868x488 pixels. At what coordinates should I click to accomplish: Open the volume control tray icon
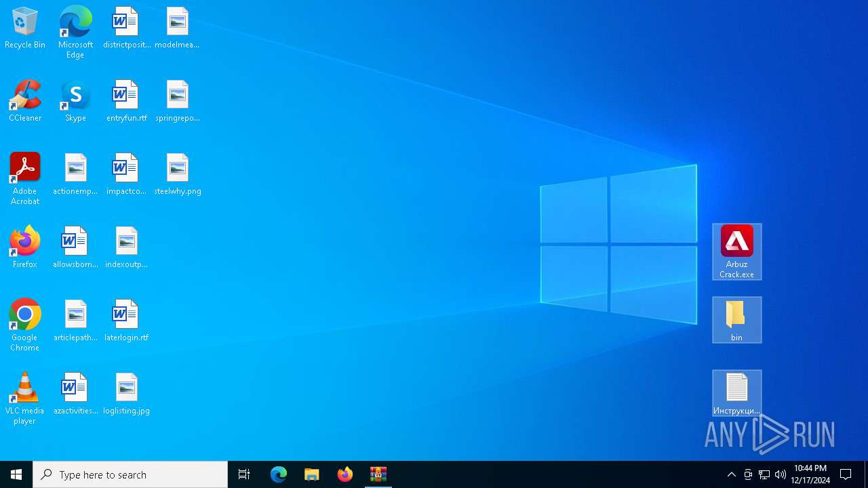click(x=781, y=474)
